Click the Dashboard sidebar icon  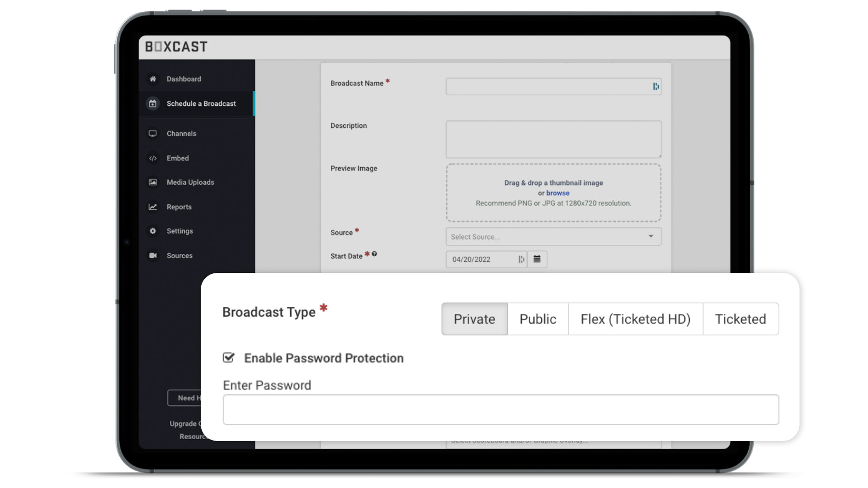click(x=153, y=79)
